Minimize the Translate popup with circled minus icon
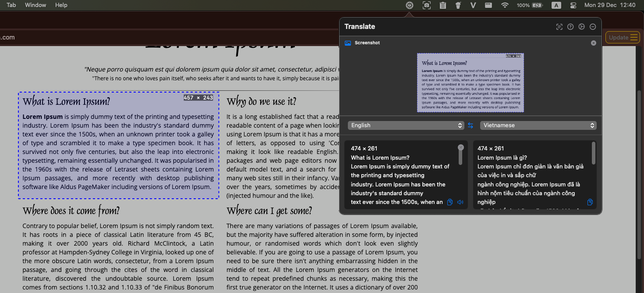644x293 pixels. pyautogui.click(x=593, y=27)
